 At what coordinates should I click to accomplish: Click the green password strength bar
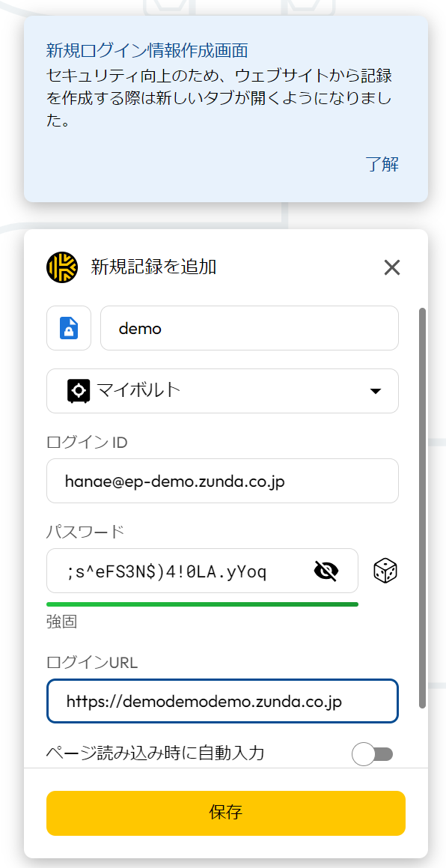coord(203,604)
